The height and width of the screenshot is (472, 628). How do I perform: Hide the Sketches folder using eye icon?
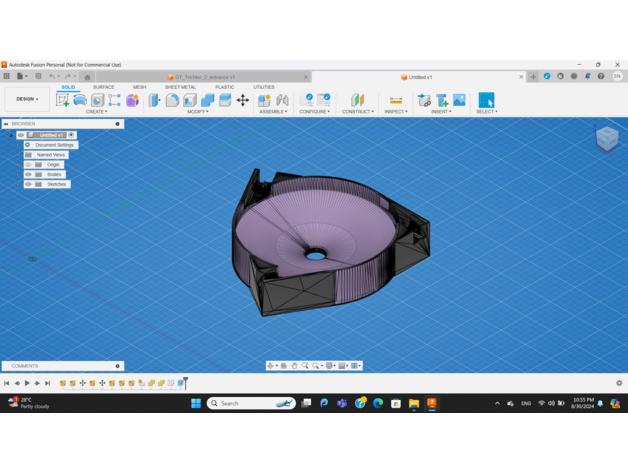(x=29, y=184)
